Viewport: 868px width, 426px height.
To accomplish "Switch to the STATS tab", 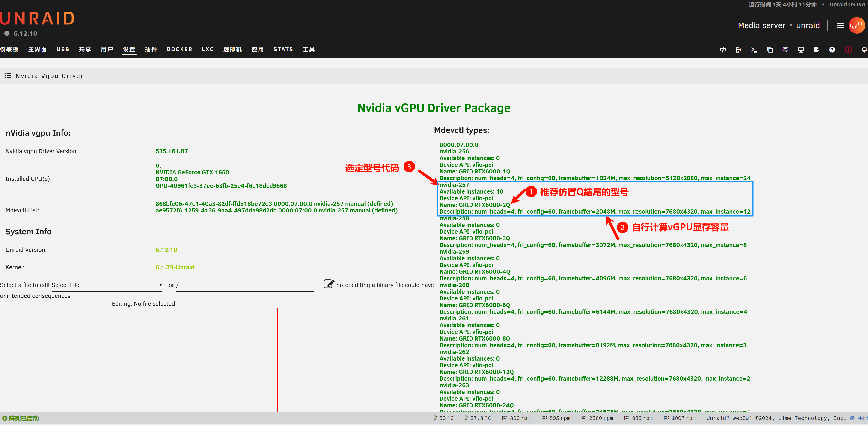I will [283, 49].
